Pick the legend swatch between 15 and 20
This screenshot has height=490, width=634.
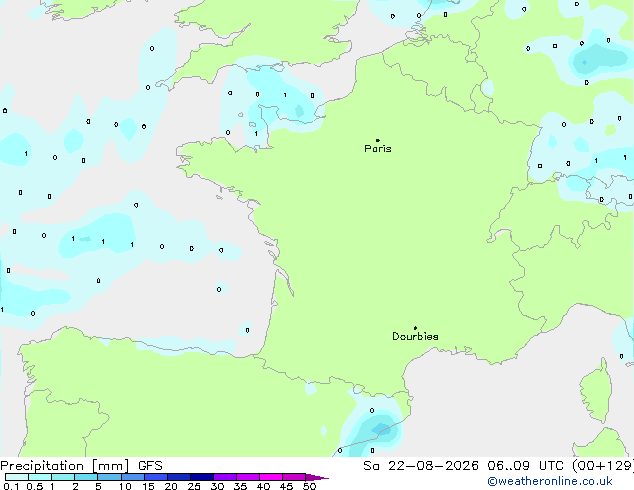pos(156,477)
